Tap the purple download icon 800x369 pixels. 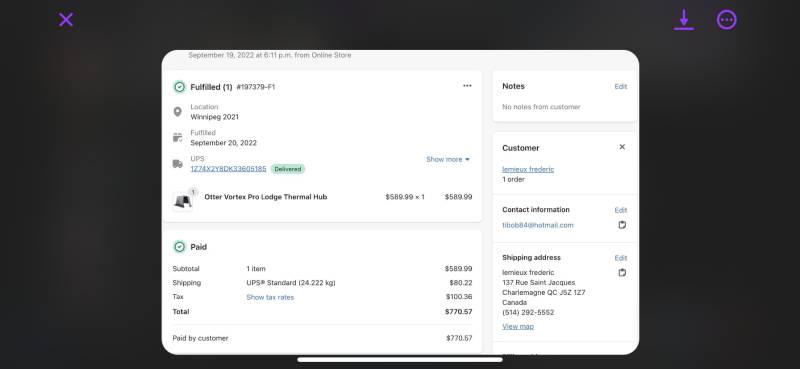click(x=684, y=20)
